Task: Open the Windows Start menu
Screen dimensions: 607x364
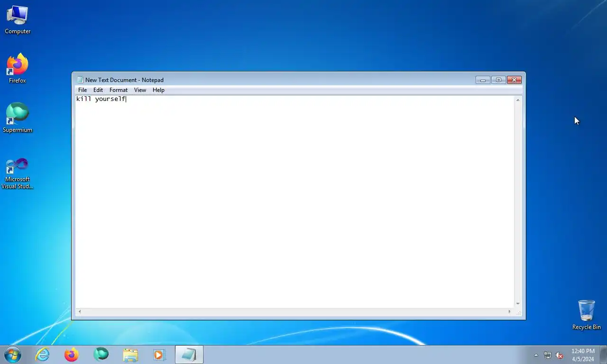Action: pyautogui.click(x=12, y=355)
